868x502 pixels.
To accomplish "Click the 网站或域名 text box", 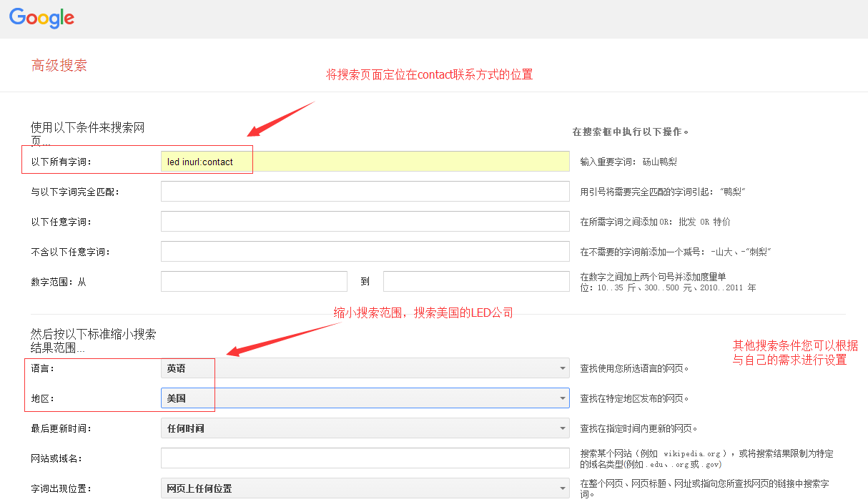I will (x=365, y=458).
